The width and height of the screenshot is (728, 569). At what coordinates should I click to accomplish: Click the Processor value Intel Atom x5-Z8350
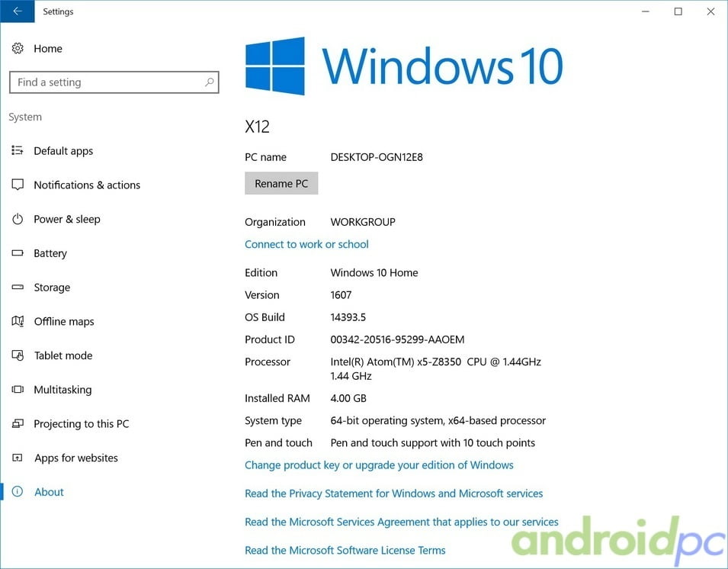(436, 369)
